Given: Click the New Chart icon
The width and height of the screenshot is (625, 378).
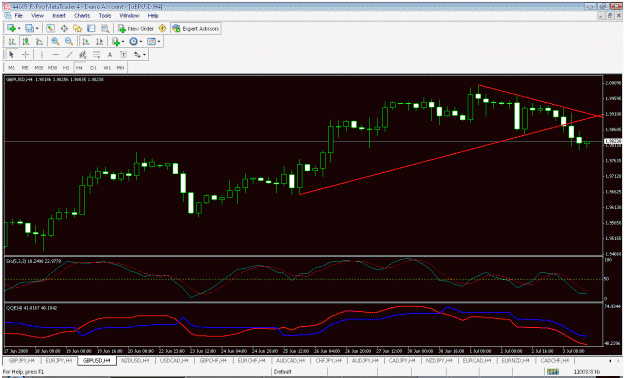Looking at the screenshot, I should (11, 28).
